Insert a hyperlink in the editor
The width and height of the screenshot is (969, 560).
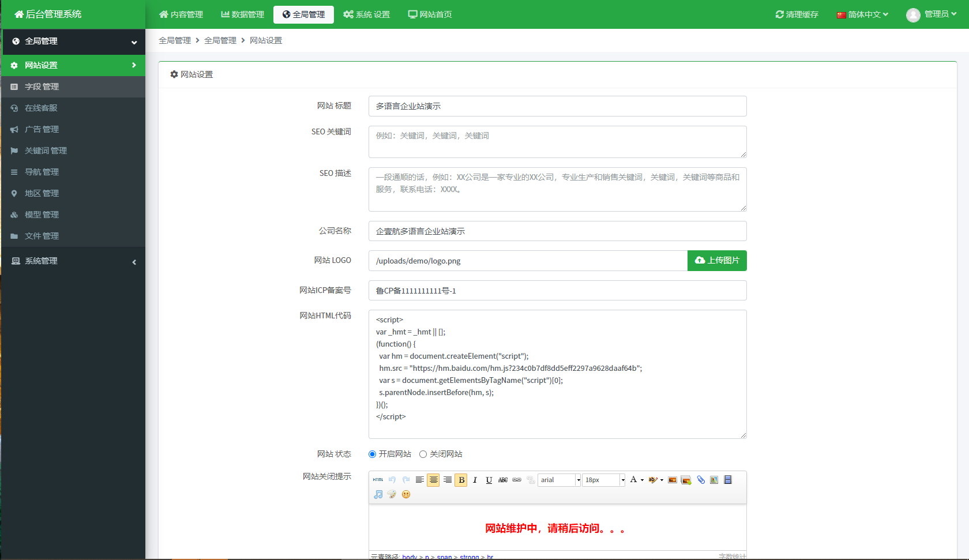pyautogui.click(x=517, y=480)
